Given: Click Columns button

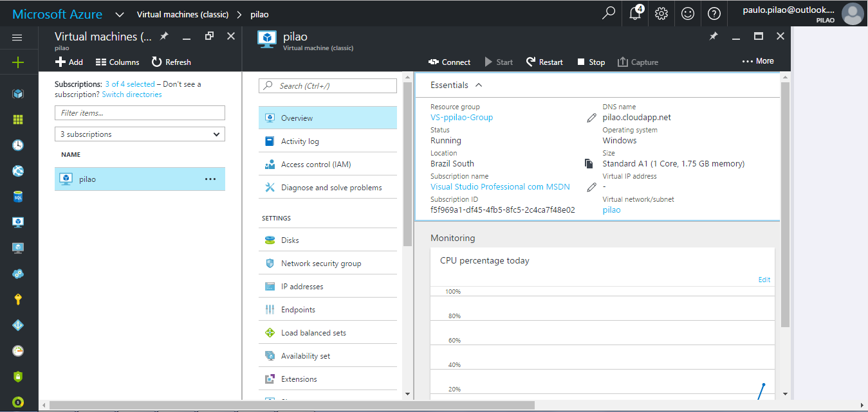Looking at the screenshot, I should pos(117,62).
